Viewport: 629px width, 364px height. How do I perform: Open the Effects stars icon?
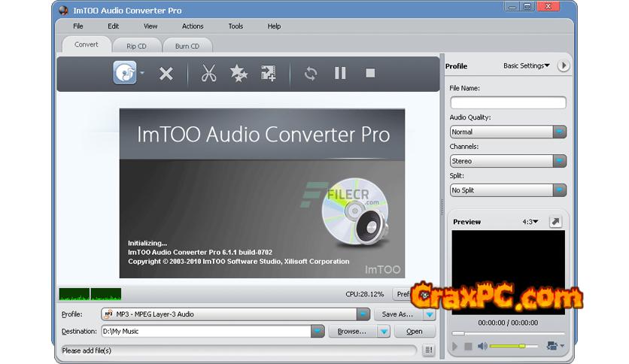(x=239, y=74)
